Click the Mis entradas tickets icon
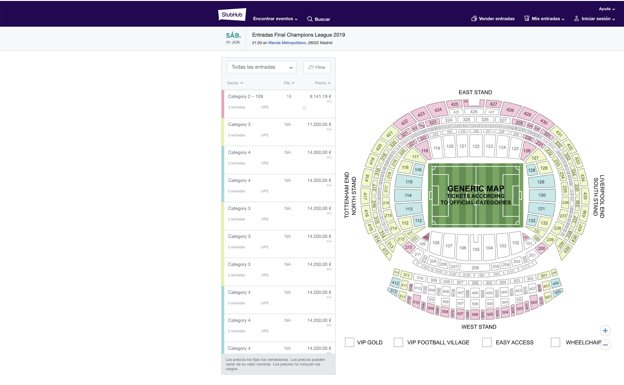 pos(526,18)
